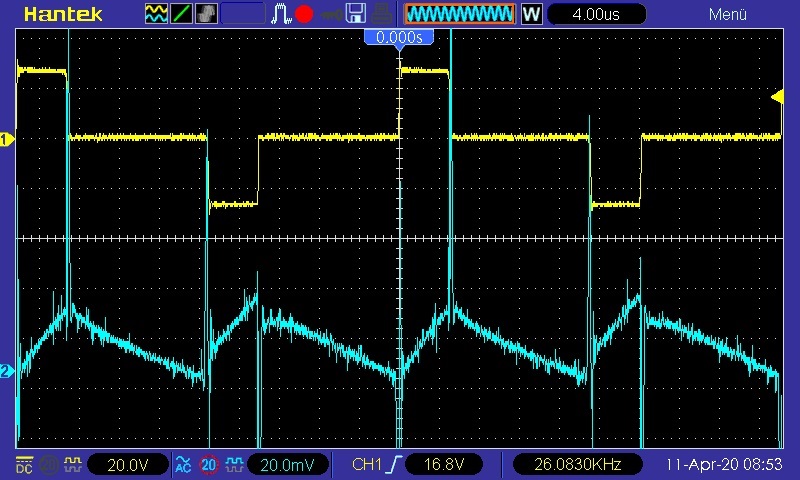Click the 0.000s trigger position marker
800x480 pixels.
tap(399, 38)
